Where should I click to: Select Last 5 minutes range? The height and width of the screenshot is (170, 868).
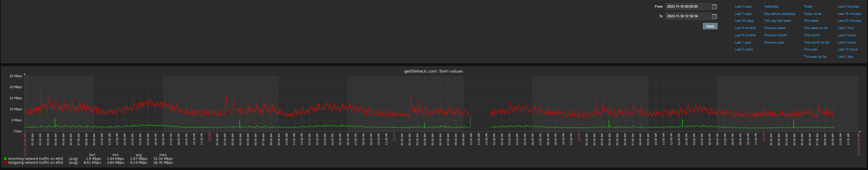click(848, 7)
